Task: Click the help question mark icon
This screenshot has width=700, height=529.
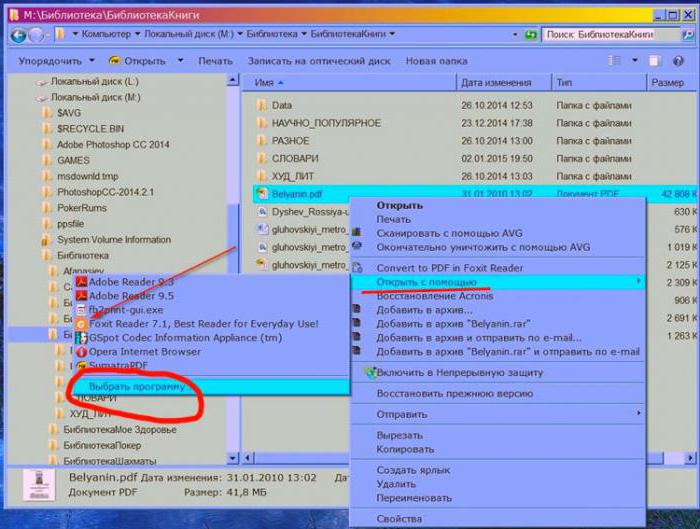Action: (x=677, y=61)
